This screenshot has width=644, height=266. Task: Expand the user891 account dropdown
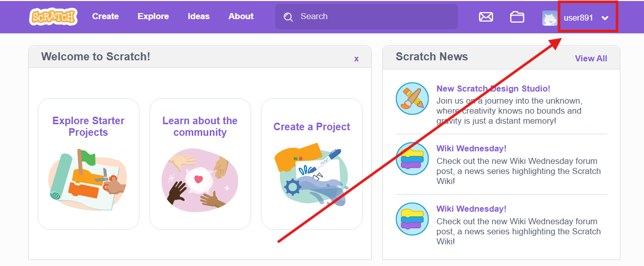click(x=579, y=18)
